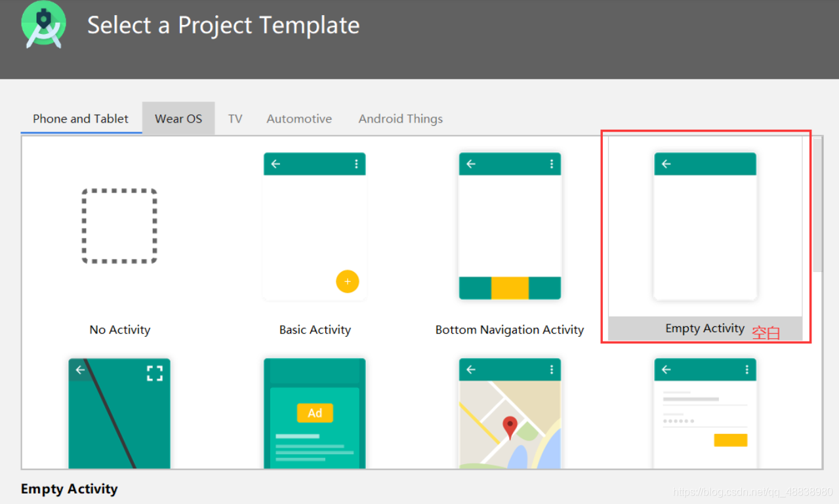Click the red map pin icon
The width and height of the screenshot is (839, 504).
point(510,427)
